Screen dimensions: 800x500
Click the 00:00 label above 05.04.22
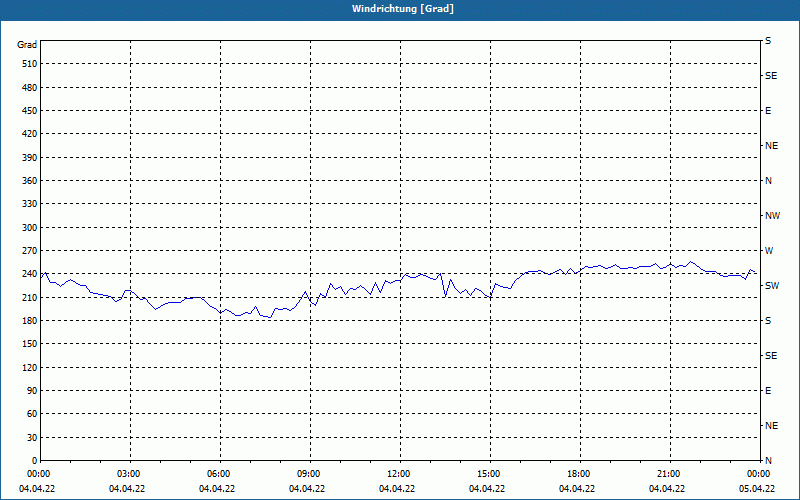tap(759, 474)
